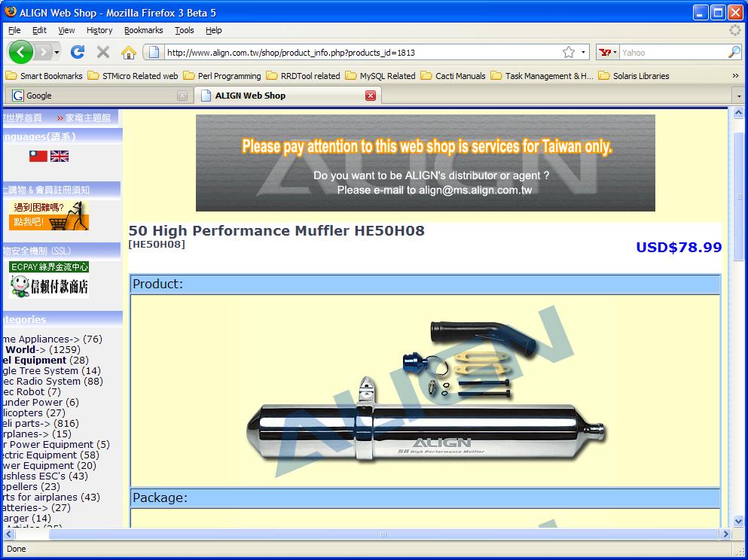Open the Equipment (28) category link

tap(45, 361)
